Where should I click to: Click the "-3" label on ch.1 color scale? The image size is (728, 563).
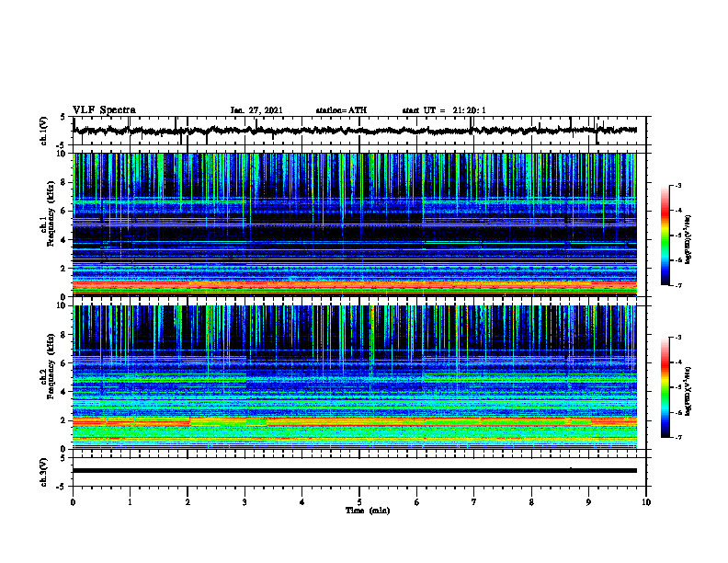678,185
